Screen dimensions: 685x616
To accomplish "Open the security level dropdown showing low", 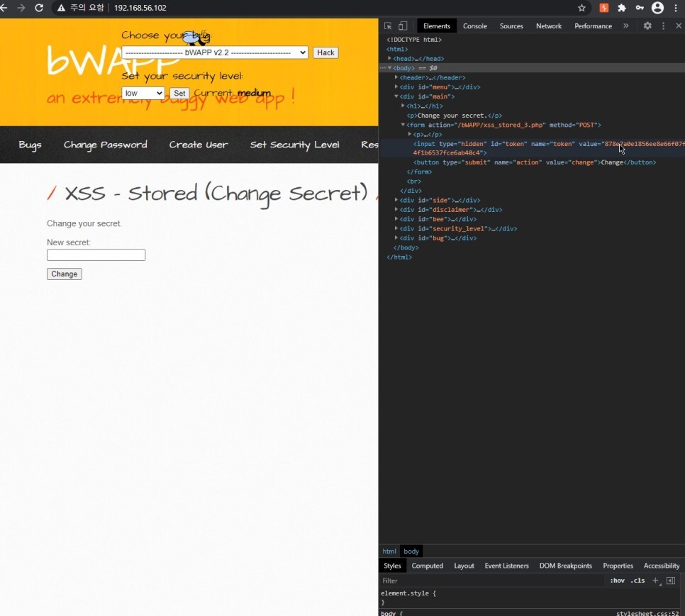I will tap(143, 93).
